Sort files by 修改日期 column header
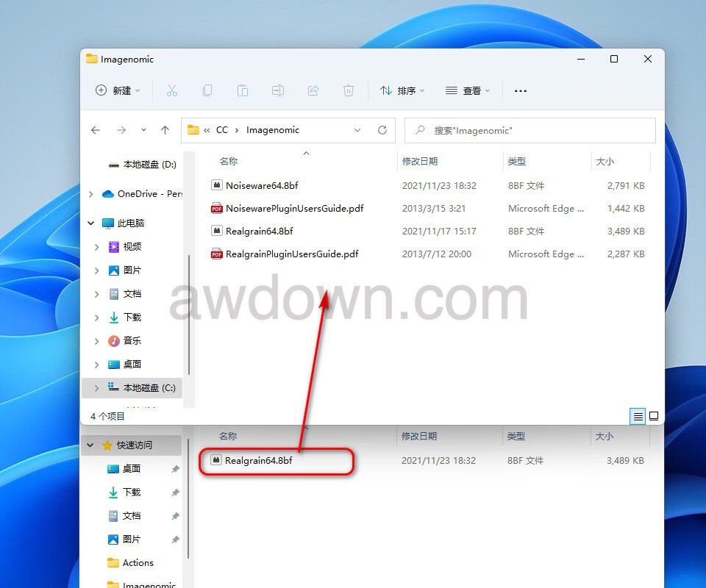The width and height of the screenshot is (706, 588). pos(420,161)
